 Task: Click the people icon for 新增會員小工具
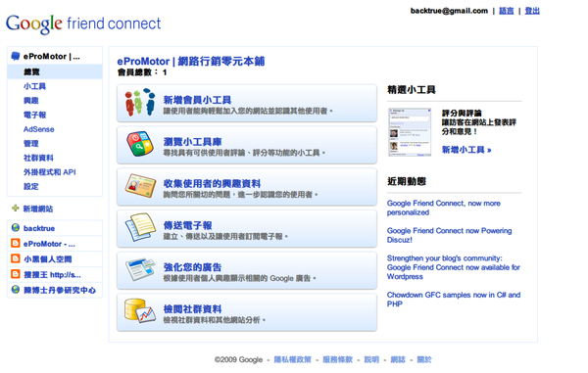140,102
